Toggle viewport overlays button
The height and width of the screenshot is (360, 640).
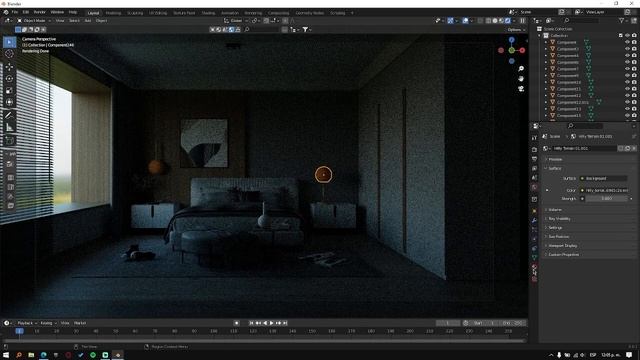coord(465,20)
